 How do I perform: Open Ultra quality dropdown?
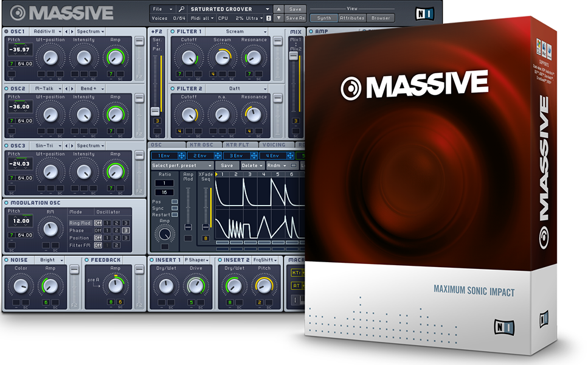click(255, 18)
